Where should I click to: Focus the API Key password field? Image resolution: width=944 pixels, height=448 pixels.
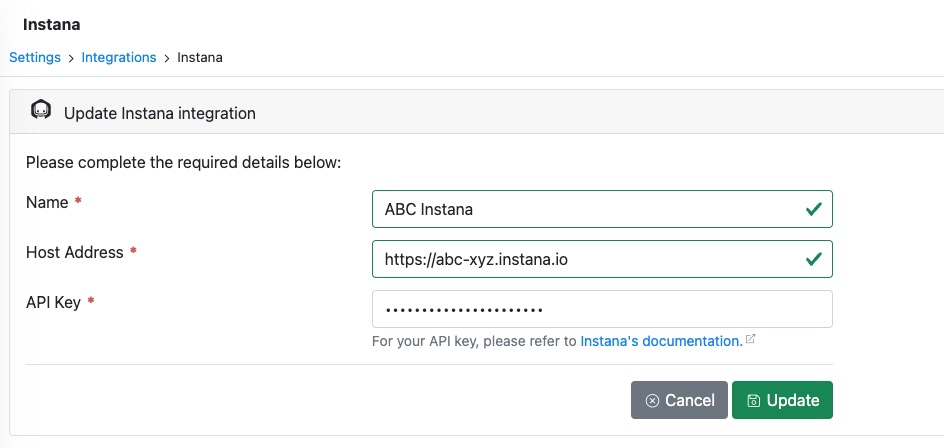point(602,309)
